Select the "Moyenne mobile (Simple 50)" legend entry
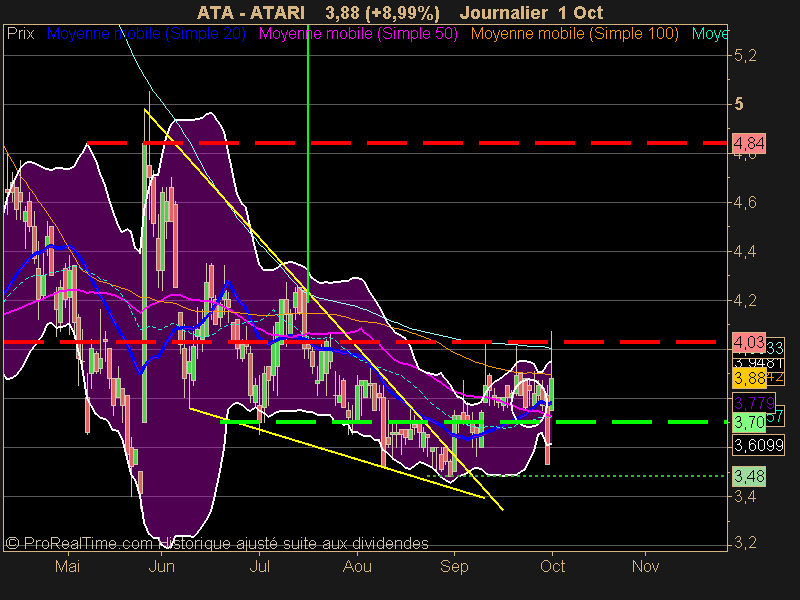Viewport: 800px width, 600px height. (x=358, y=34)
